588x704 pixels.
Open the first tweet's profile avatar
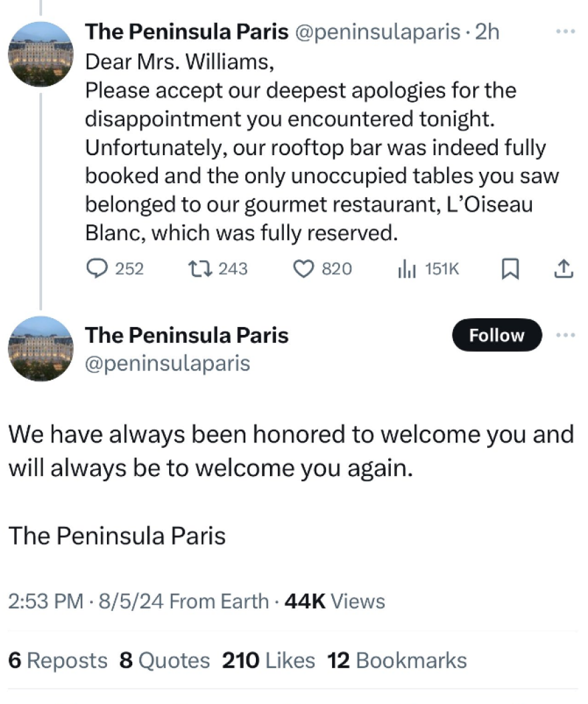[41, 54]
